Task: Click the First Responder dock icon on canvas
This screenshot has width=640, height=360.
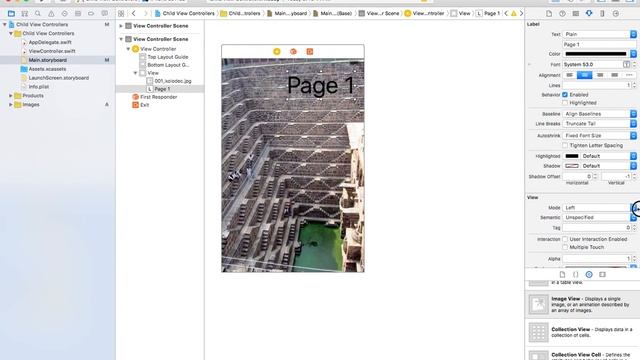Action: (x=293, y=51)
